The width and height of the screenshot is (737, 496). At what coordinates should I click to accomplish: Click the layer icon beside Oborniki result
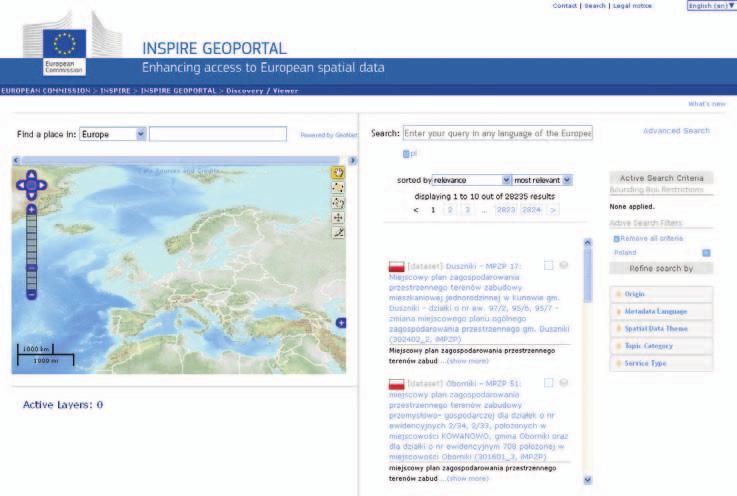pyautogui.click(x=564, y=383)
